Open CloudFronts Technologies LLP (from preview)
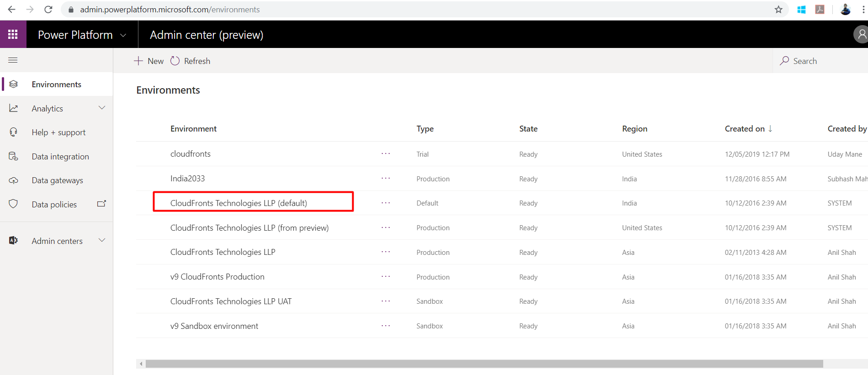Screen dimensions: 868x375 click(249, 228)
